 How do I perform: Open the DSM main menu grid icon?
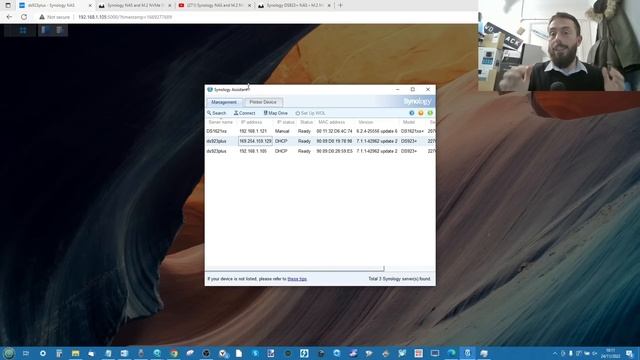(x=23, y=30)
